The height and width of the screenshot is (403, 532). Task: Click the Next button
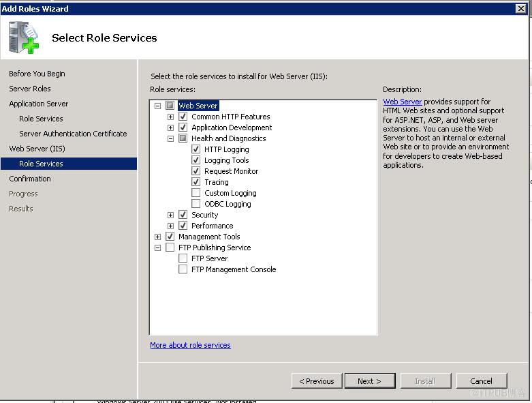[369, 381]
